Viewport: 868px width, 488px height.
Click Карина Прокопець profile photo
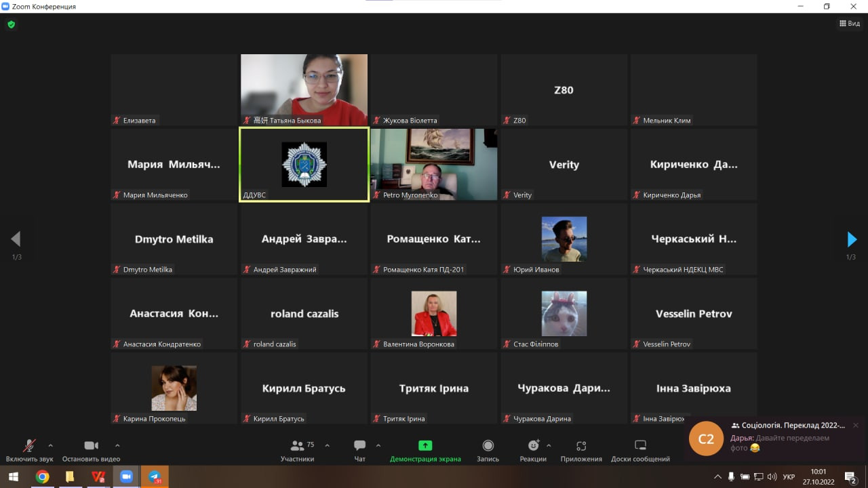tap(174, 388)
